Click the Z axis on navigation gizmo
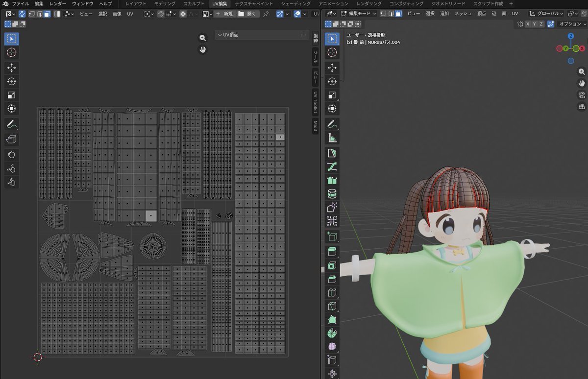The image size is (588, 379). click(x=571, y=36)
